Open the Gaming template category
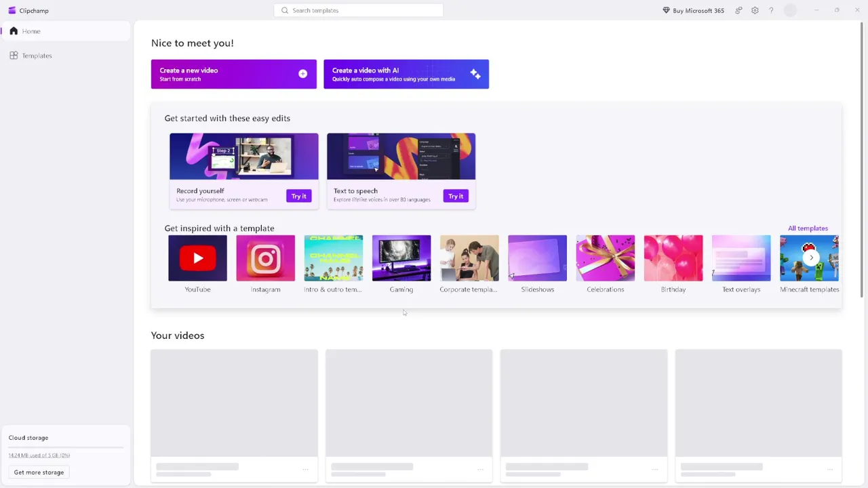The height and width of the screenshot is (488, 868). click(x=401, y=264)
